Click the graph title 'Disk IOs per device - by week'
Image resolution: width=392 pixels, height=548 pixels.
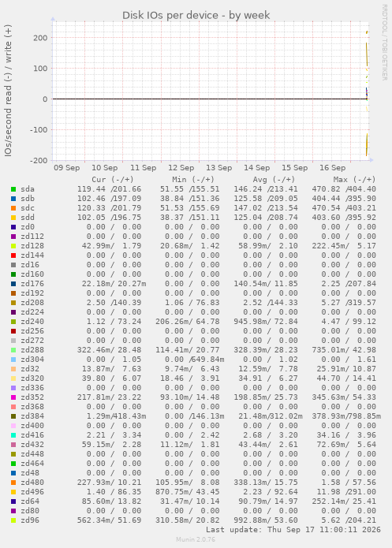point(196,16)
